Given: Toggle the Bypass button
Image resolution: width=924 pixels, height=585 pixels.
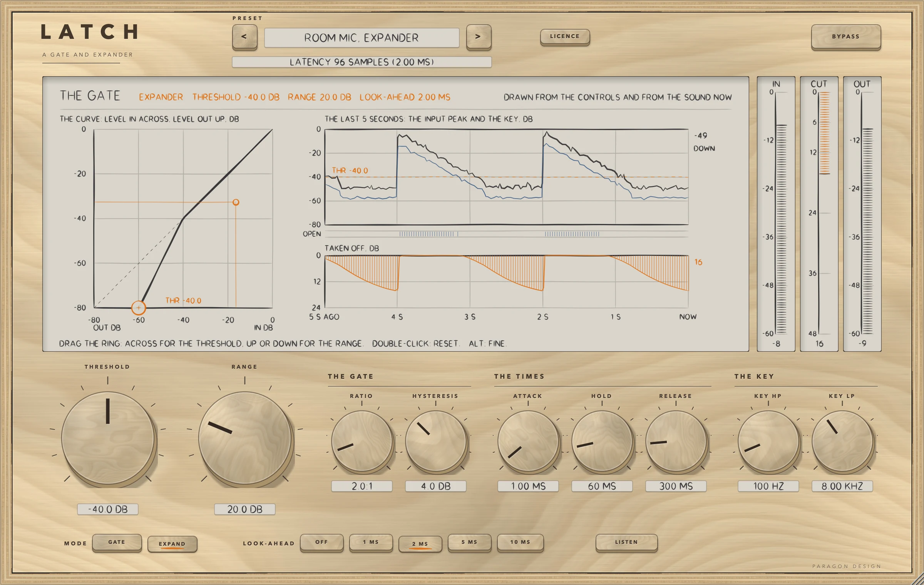Looking at the screenshot, I should tap(846, 37).
